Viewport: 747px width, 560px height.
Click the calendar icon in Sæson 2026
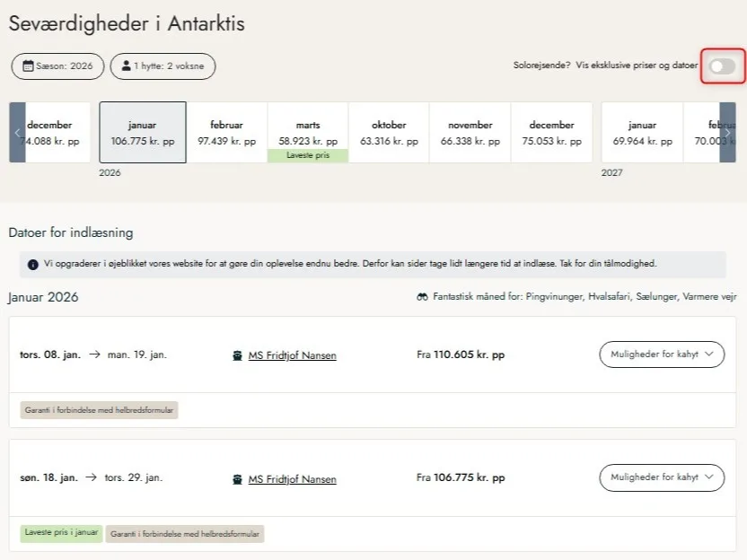click(29, 66)
